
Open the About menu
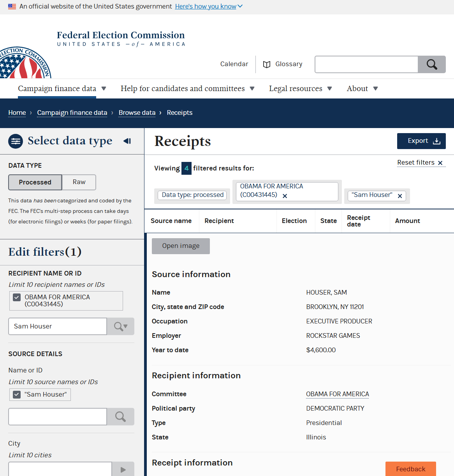[357, 88]
